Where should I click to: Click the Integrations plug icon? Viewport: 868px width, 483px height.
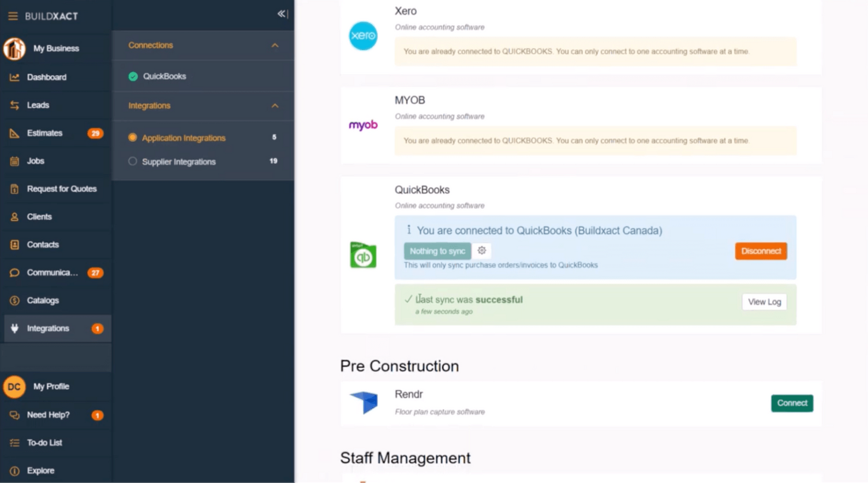click(x=14, y=328)
